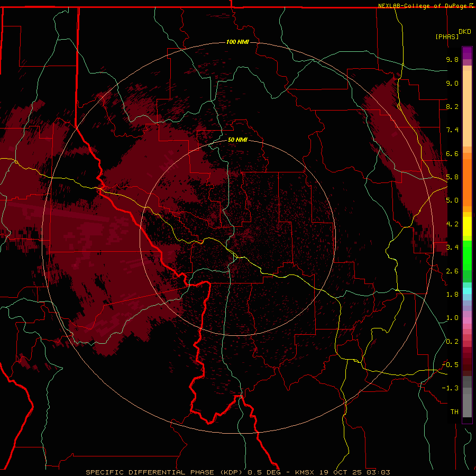Click the 1.8 scale value

[x=452, y=295]
